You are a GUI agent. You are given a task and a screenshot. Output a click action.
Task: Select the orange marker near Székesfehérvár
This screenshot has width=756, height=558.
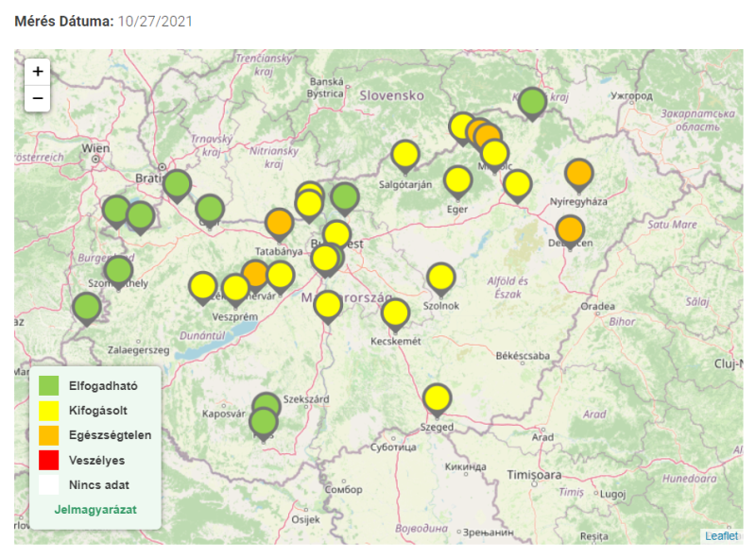[x=255, y=273]
